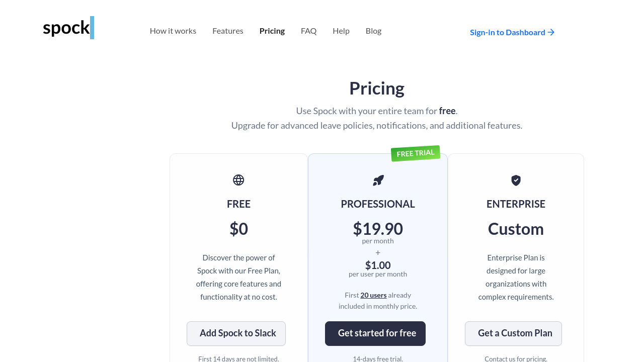Click the underlined 20 users link
This screenshot has height=362, width=644.
pos(373,295)
